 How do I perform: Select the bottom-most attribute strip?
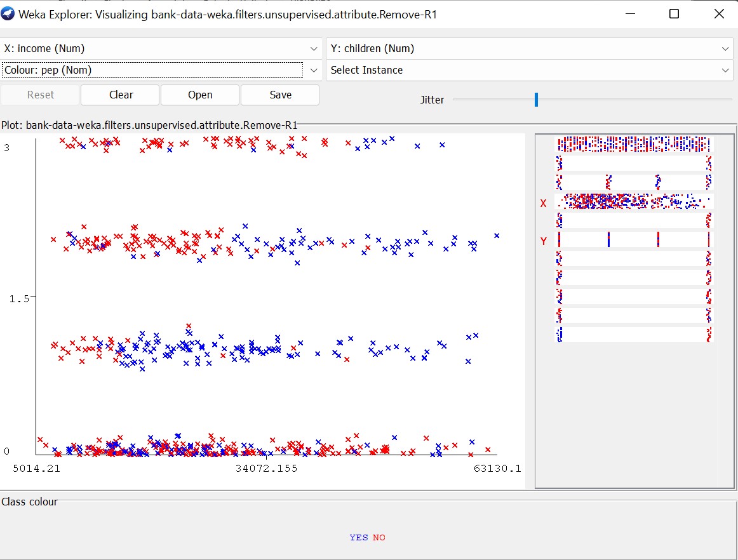(x=634, y=335)
